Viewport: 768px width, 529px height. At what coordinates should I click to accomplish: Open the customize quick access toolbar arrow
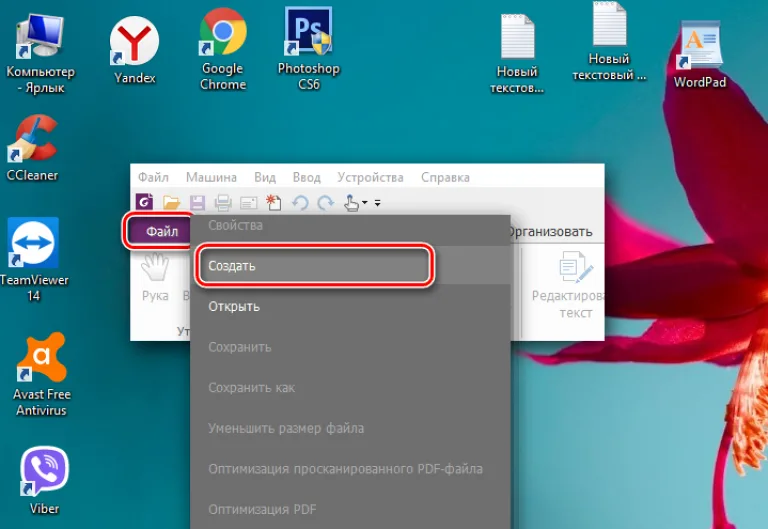tap(377, 203)
